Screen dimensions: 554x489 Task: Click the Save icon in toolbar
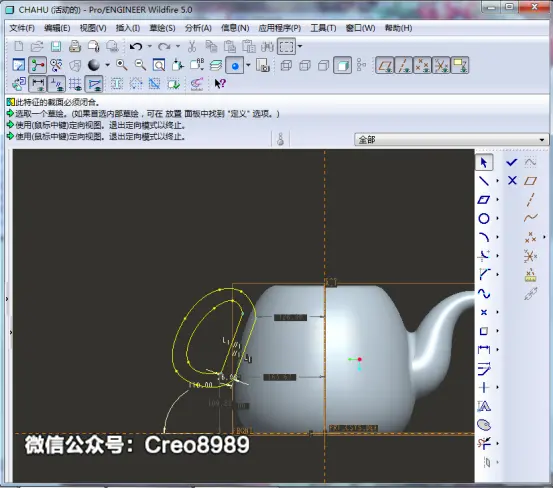click(56, 46)
